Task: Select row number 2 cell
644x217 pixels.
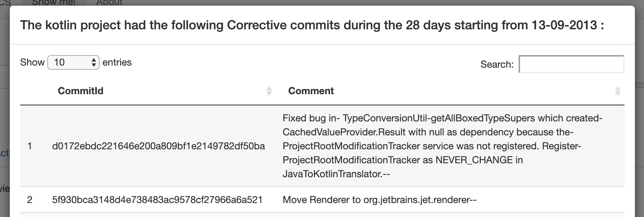Action: [x=30, y=200]
